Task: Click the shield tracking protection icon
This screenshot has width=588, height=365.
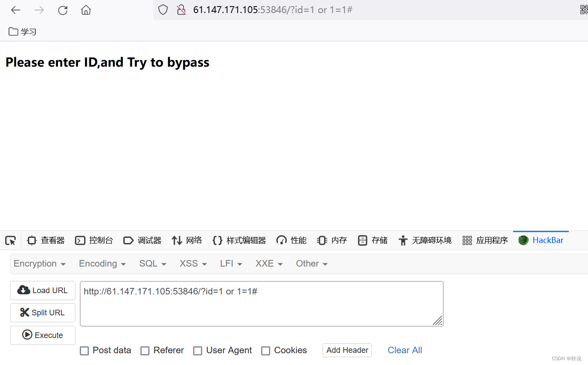Action: [163, 10]
